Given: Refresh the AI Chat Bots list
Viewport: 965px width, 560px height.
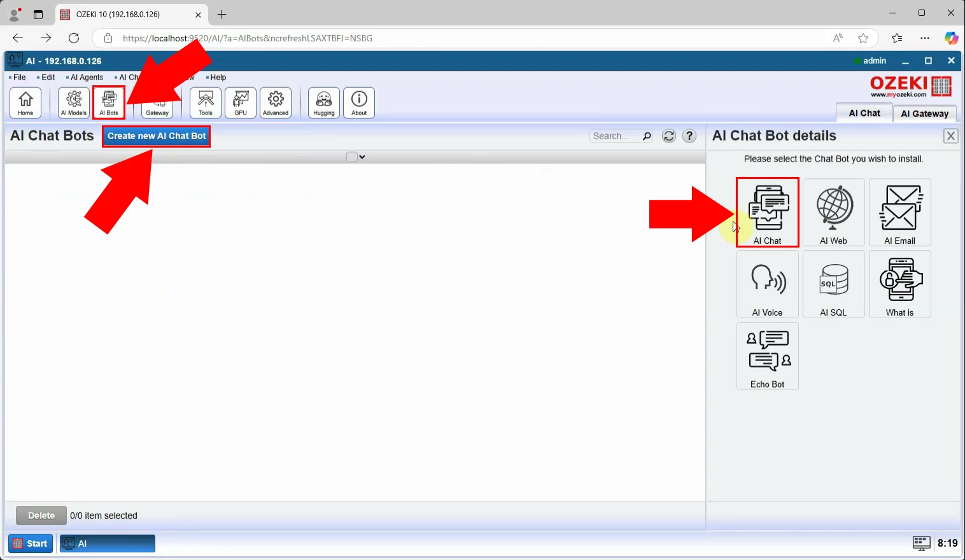Looking at the screenshot, I should pos(669,136).
